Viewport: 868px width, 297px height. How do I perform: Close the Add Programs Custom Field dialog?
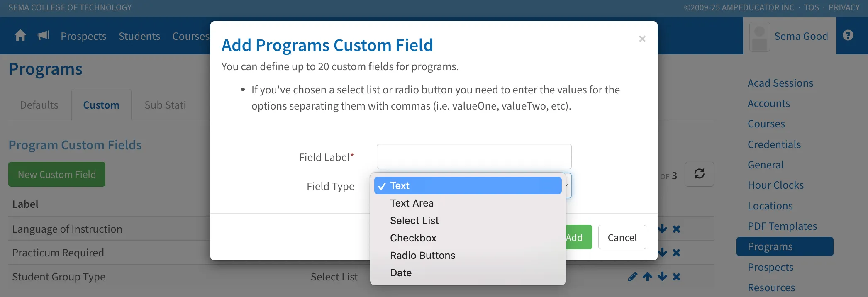tap(642, 39)
